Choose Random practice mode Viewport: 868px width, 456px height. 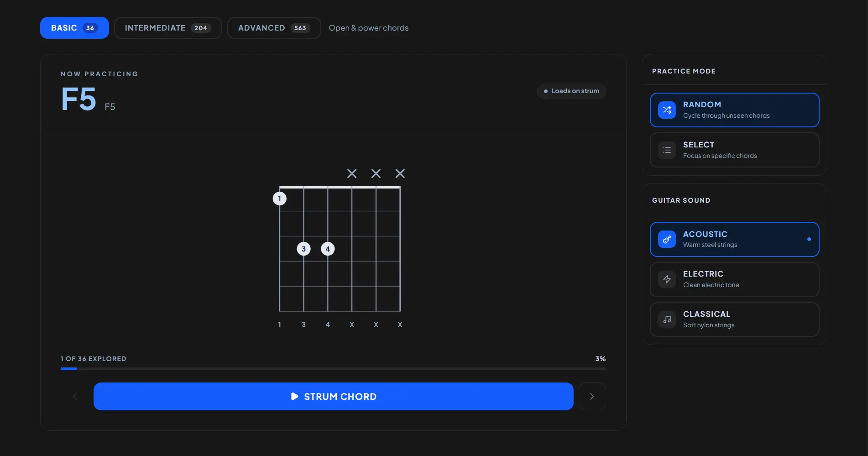[734, 110]
